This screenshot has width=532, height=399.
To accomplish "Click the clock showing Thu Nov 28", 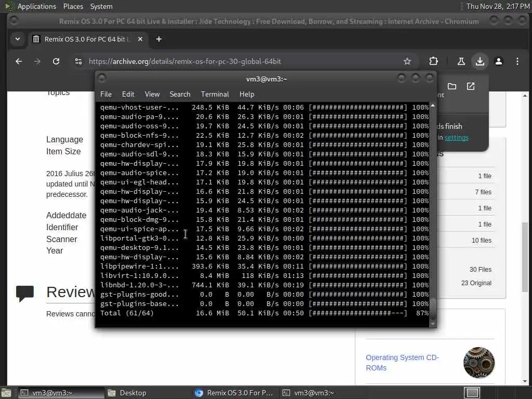I will click(x=498, y=6).
